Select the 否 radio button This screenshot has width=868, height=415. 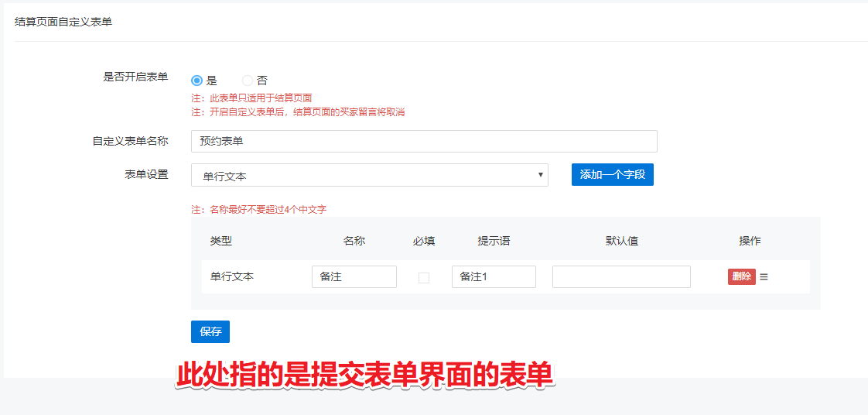coord(248,81)
